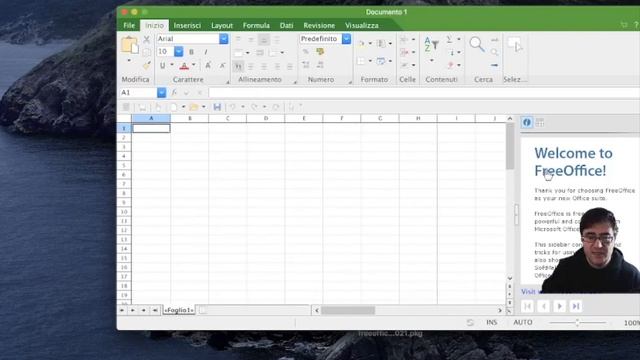Click the INS indicator in status bar
The width and height of the screenshot is (640, 360).
[x=491, y=322]
